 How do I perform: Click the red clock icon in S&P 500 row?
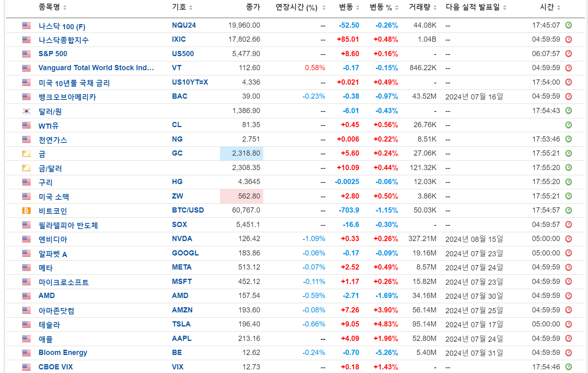568,54
